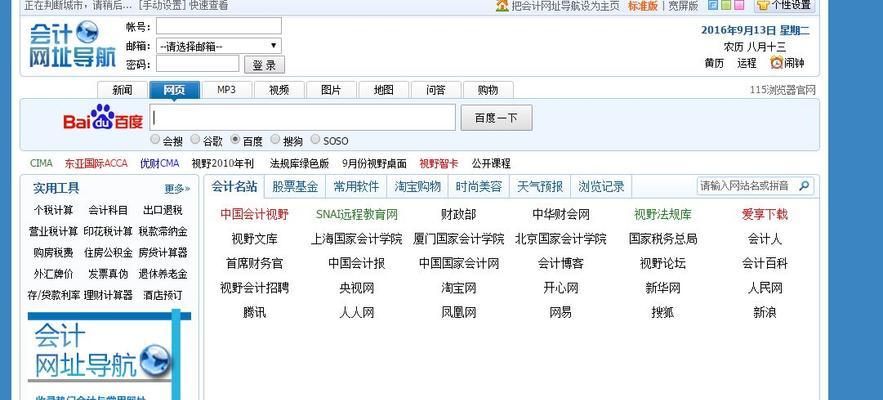Switch to the 视频 search tab
Image resolution: width=883 pixels, height=400 pixels.
[279, 90]
